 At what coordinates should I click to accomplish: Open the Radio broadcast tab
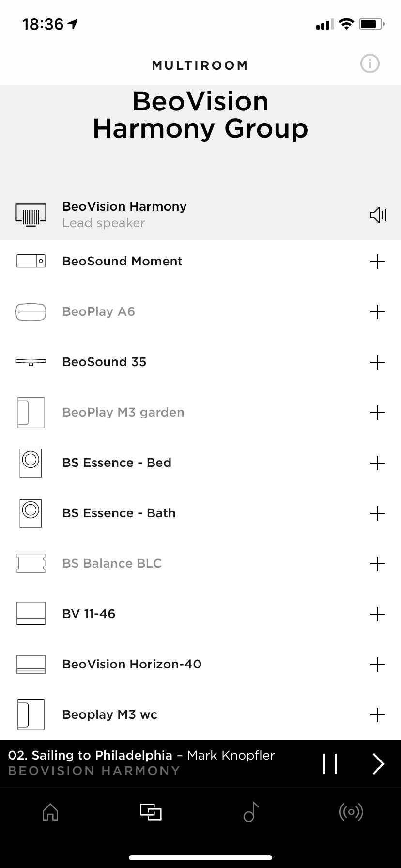(351, 812)
